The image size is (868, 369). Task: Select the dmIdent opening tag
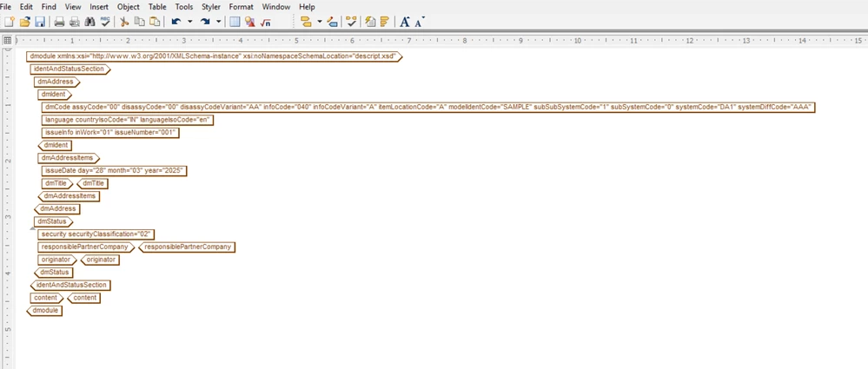(x=55, y=95)
